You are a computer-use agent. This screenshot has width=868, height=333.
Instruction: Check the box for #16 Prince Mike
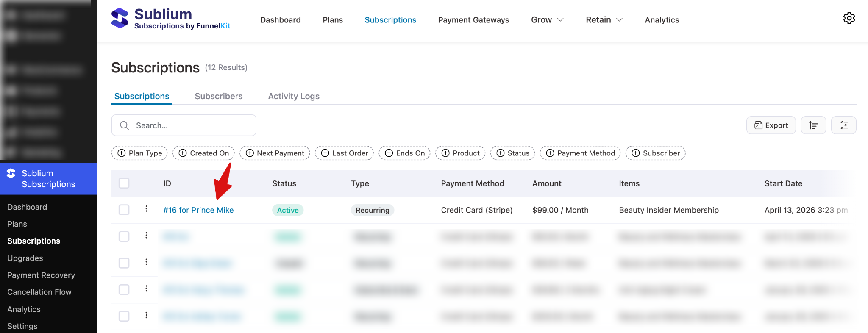[124, 210]
